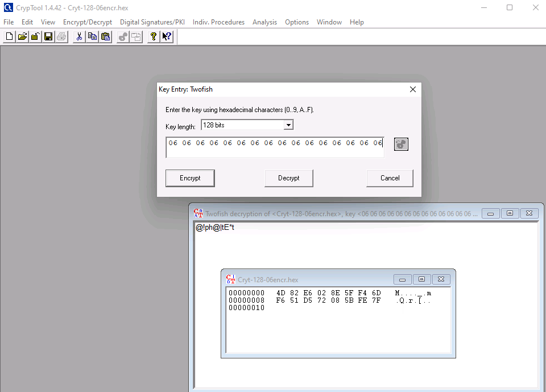Open the Analysis menu
The height and width of the screenshot is (392, 546).
[264, 22]
